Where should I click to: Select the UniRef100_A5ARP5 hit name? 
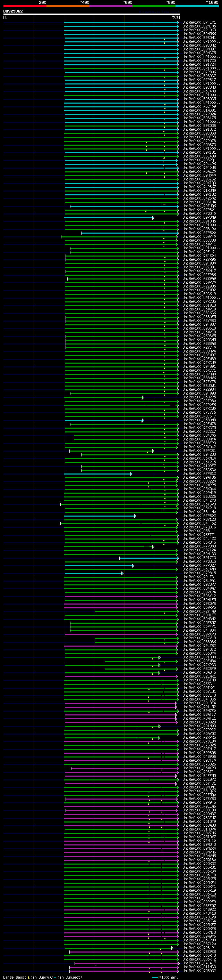point(199,397)
